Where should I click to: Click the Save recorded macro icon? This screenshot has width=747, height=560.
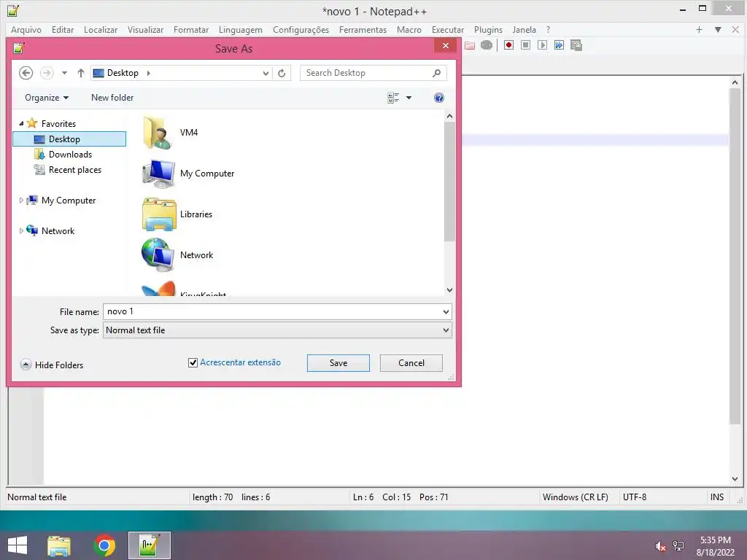coord(576,45)
